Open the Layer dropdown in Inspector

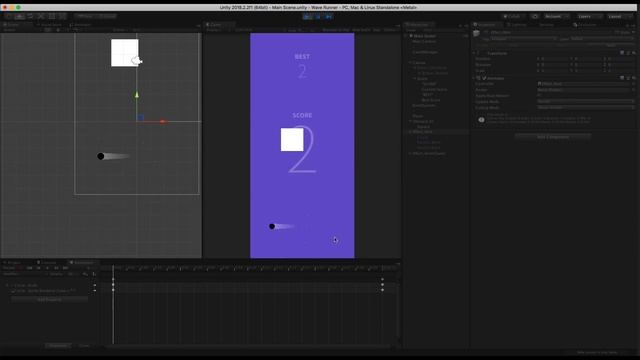click(602, 39)
